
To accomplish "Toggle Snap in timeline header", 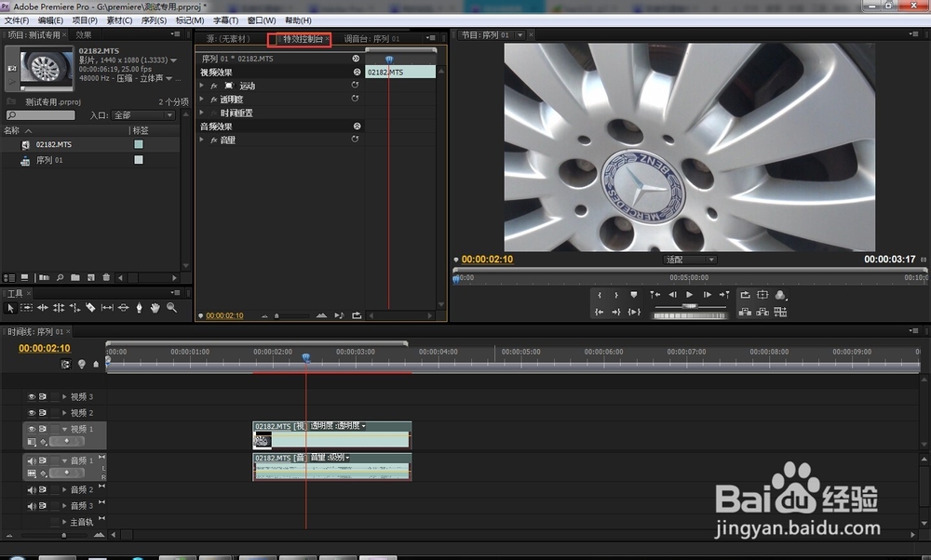I will pos(65,365).
